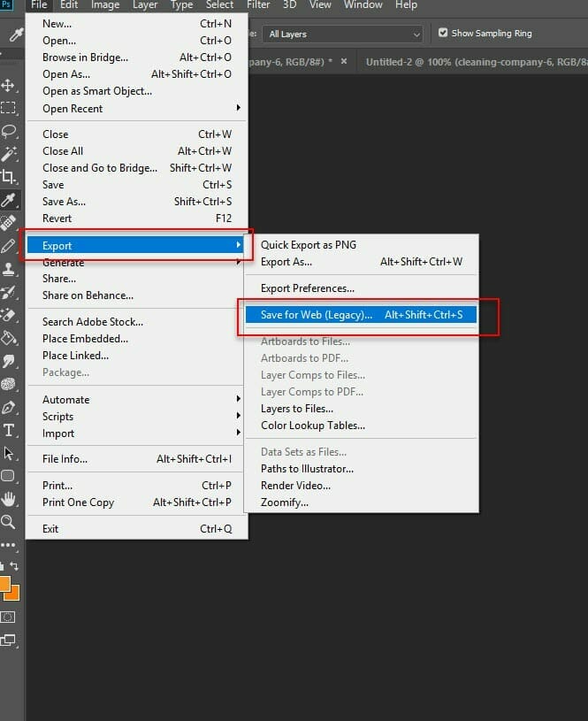
Task: Select the Pen tool
Action: click(8, 408)
